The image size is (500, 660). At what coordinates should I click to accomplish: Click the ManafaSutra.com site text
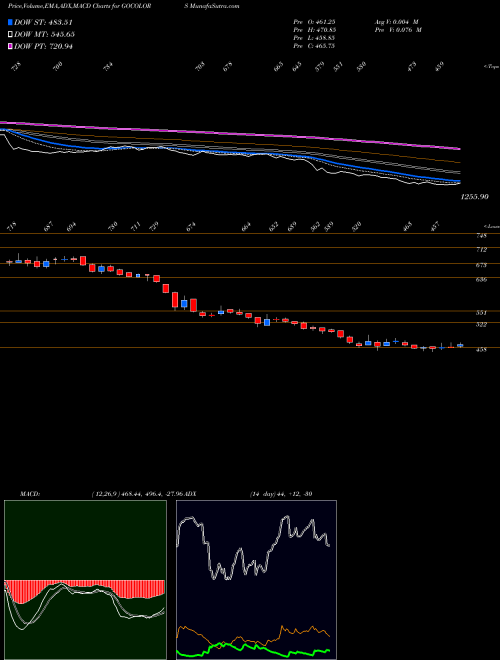(212, 6)
